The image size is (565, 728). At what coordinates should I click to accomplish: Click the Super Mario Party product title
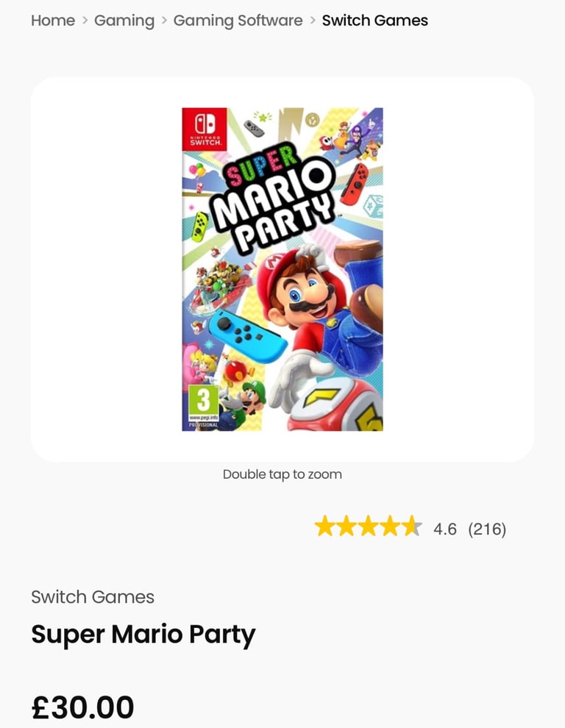pyautogui.click(x=143, y=635)
